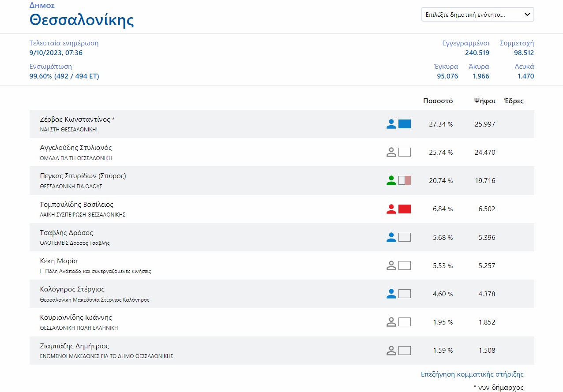Click the gray person icon beside Αγγελούδης Στυλιανός
Screen dimensions: 563x392
click(391, 152)
